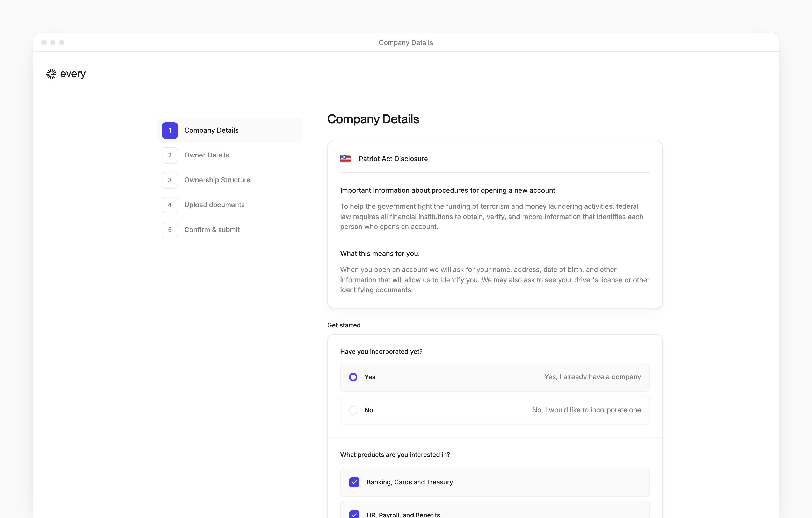Click the every logo icon

[x=51, y=74]
